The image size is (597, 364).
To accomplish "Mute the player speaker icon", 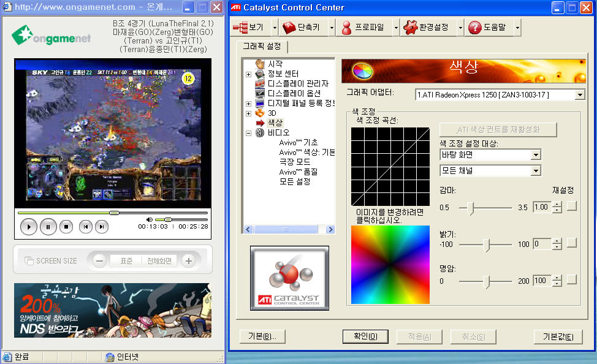I will (x=150, y=220).
